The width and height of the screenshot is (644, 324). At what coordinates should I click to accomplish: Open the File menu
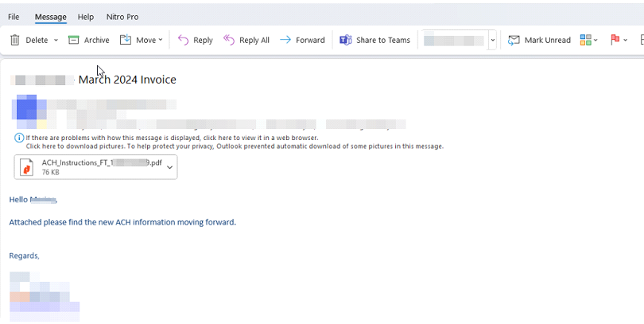pyautogui.click(x=14, y=17)
